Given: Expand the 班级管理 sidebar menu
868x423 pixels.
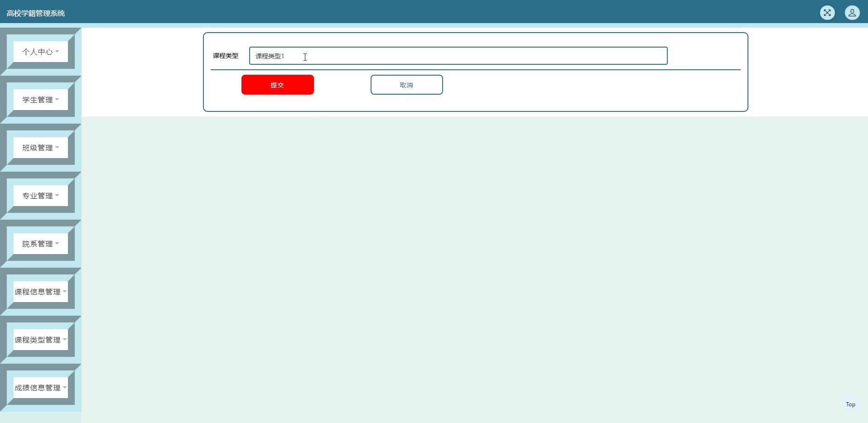Looking at the screenshot, I should (x=41, y=148).
